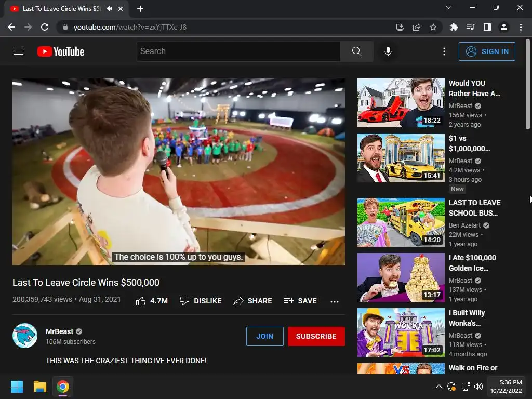Open 'LAST TO LEAVE SCHOOL BUS...' title
The height and width of the screenshot is (399, 532).
click(474, 208)
